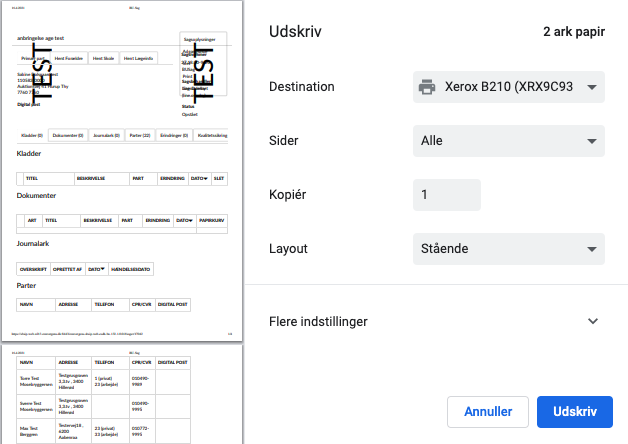Switch to Journalark (0) tab in preview
The image size is (628, 444).
(x=103, y=134)
